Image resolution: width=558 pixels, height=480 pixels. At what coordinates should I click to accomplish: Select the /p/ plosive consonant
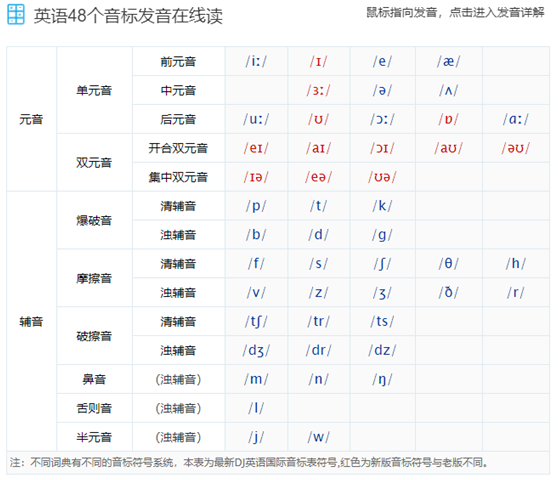256,206
